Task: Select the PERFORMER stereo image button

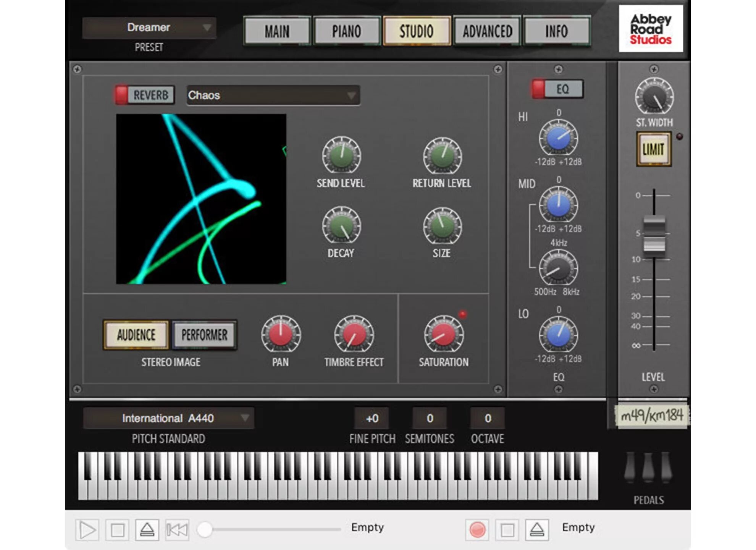Action: (204, 335)
